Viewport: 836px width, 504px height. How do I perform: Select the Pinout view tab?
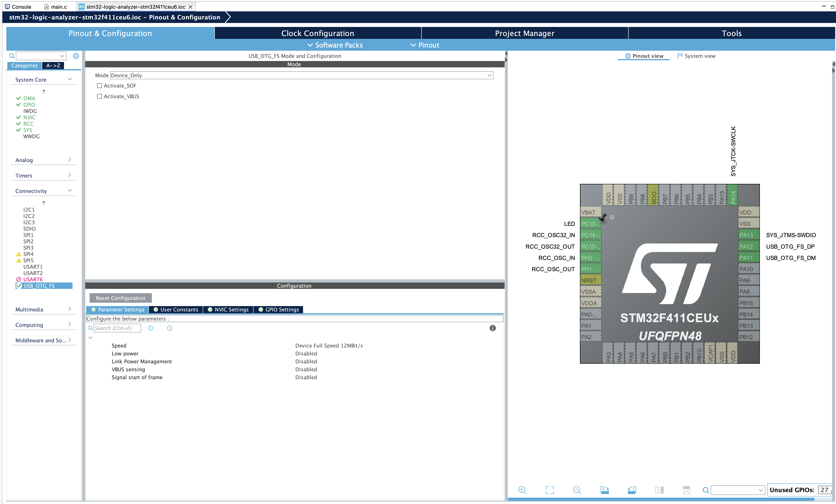click(x=644, y=56)
